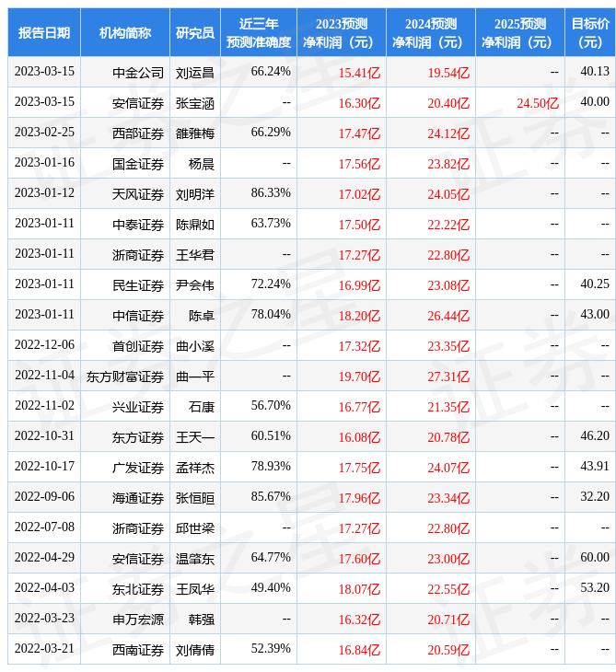Click the 报告日期 column header

point(44,33)
